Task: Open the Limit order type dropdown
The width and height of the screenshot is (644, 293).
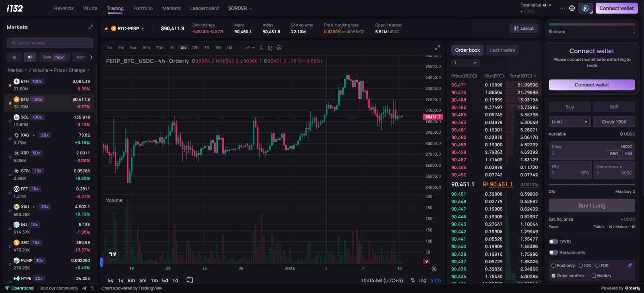Action: (x=569, y=122)
